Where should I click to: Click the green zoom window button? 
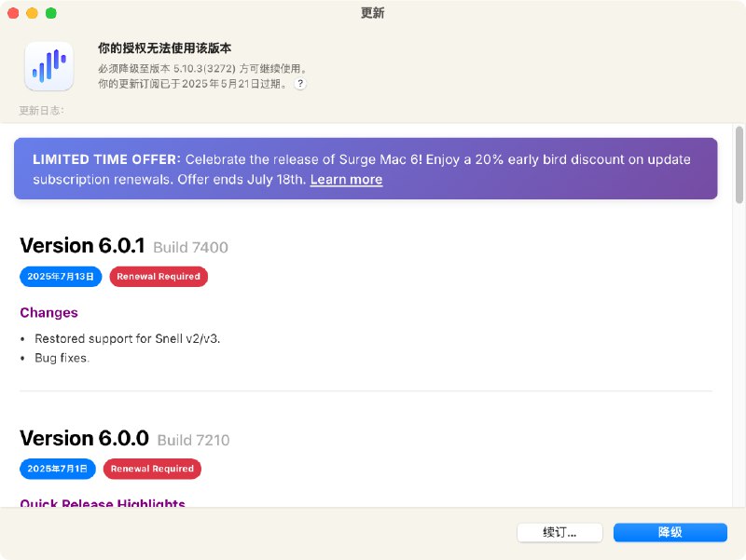pos(50,13)
